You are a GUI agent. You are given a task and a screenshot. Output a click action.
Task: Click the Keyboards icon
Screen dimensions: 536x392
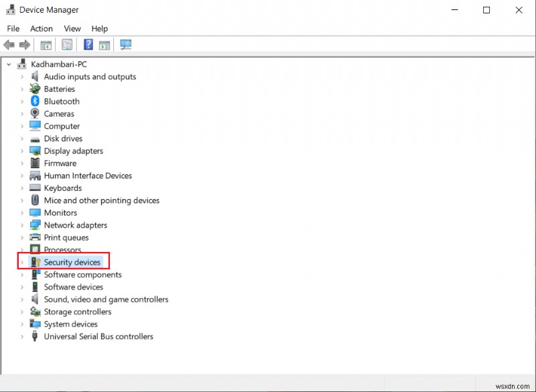(35, 188)
